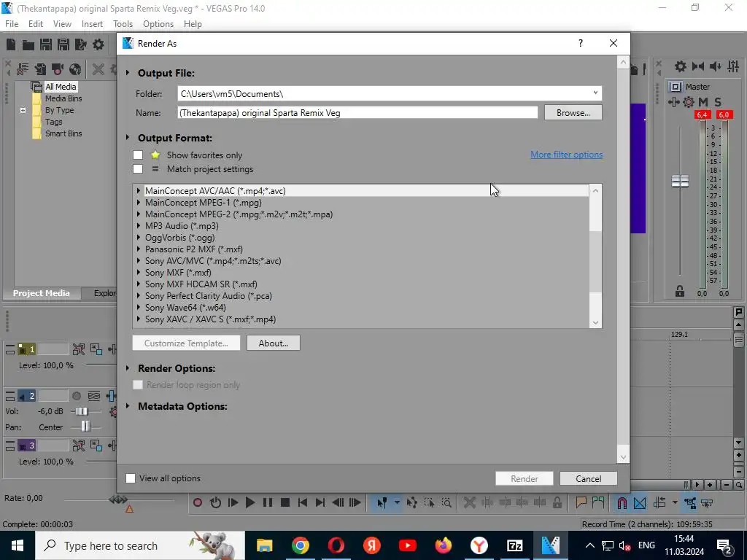Image resolution: width=747 pixels, height=560 pixels.
Task: Open the Tools menu
Action: tap(123, 24)
